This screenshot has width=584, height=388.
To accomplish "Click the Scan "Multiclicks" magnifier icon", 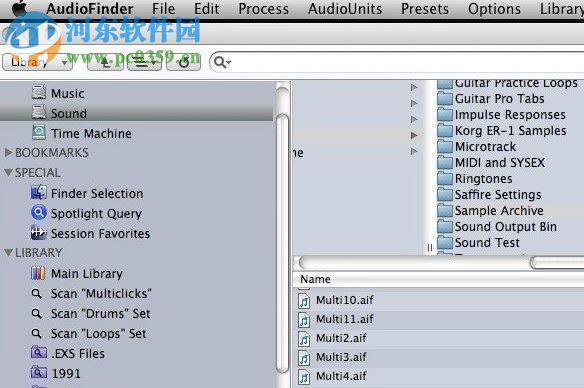I will point(36,293).
